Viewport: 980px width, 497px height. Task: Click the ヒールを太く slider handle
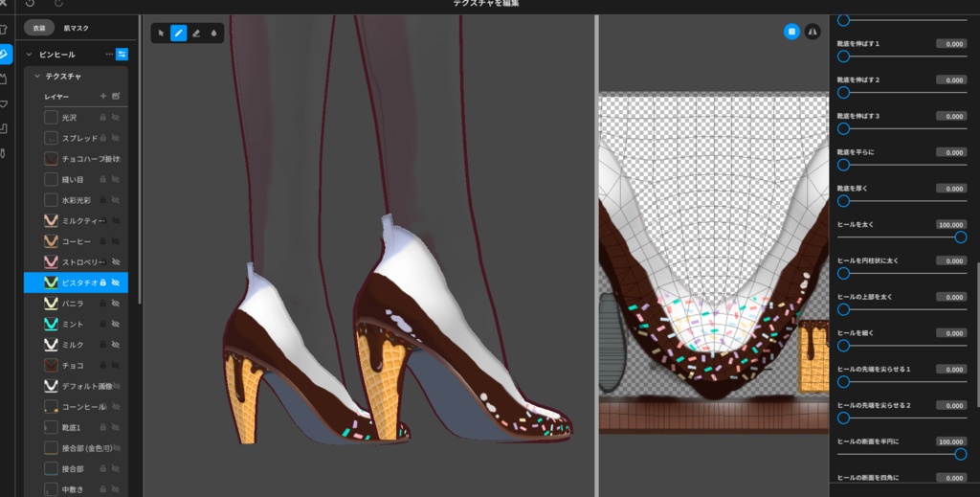961,237
